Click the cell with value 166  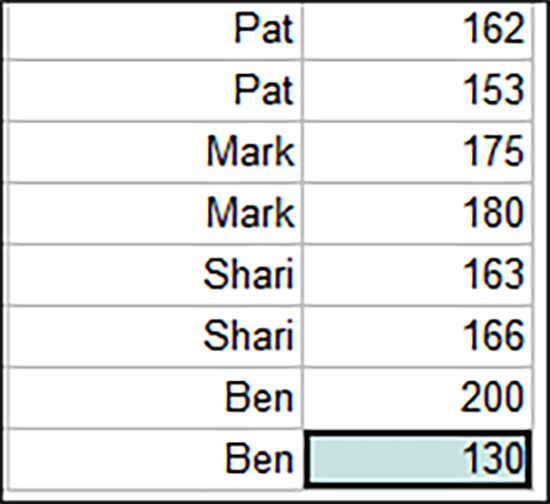417,336
